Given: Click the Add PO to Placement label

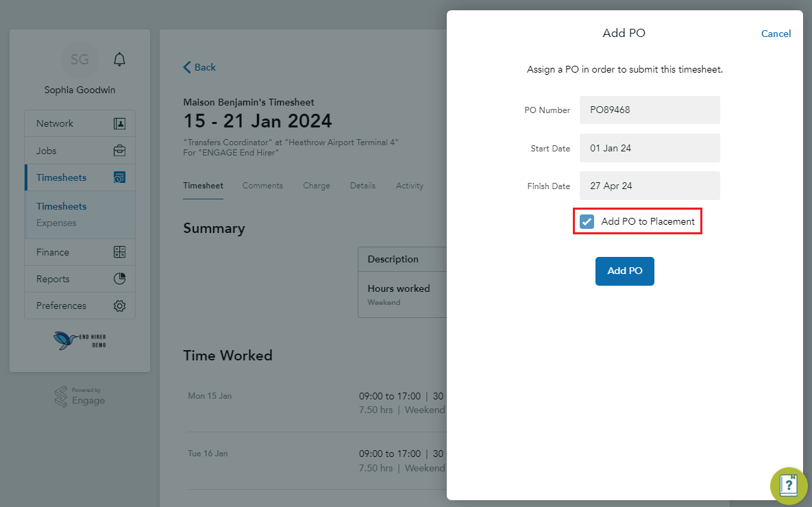Looking at the screenshot, I should [x=648, y=222].
